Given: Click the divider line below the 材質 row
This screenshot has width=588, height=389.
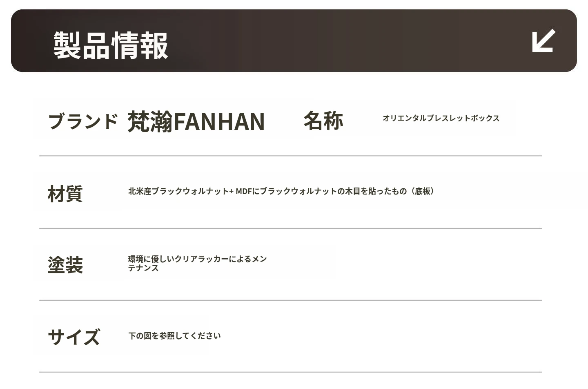Looking at the screenshot, I should point(290,228).
